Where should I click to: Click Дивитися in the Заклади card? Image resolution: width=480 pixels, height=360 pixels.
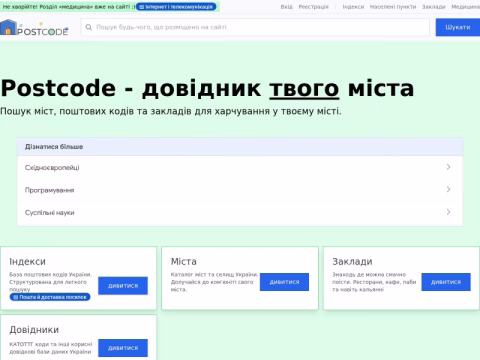(x=446, y=282)
